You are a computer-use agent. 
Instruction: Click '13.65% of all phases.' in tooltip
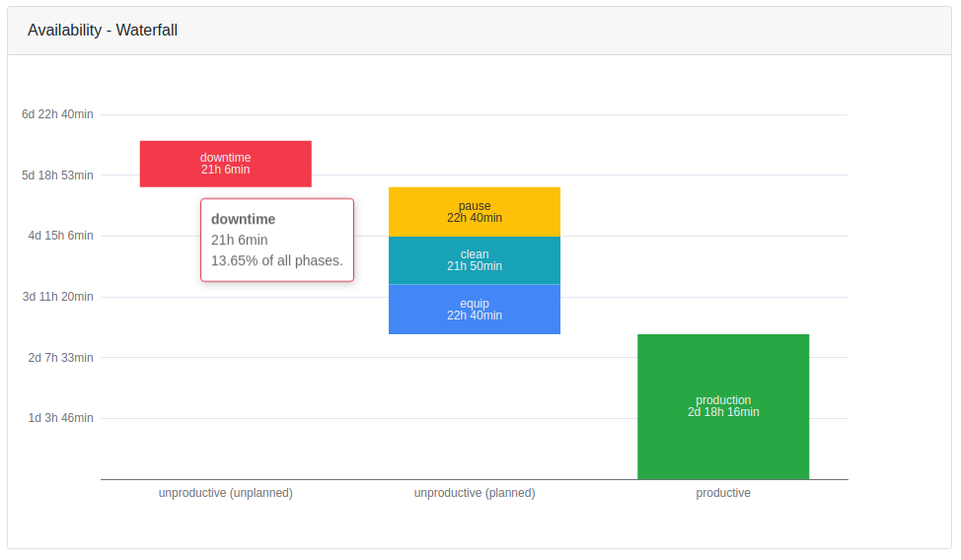(x=276, y=260)
